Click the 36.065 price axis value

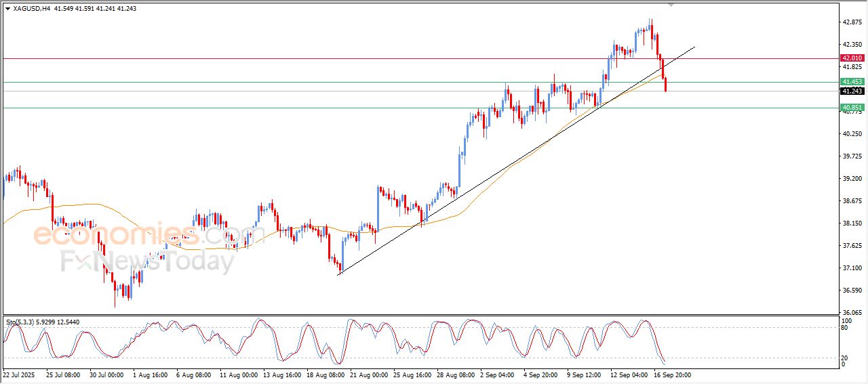tap(852, 312)
